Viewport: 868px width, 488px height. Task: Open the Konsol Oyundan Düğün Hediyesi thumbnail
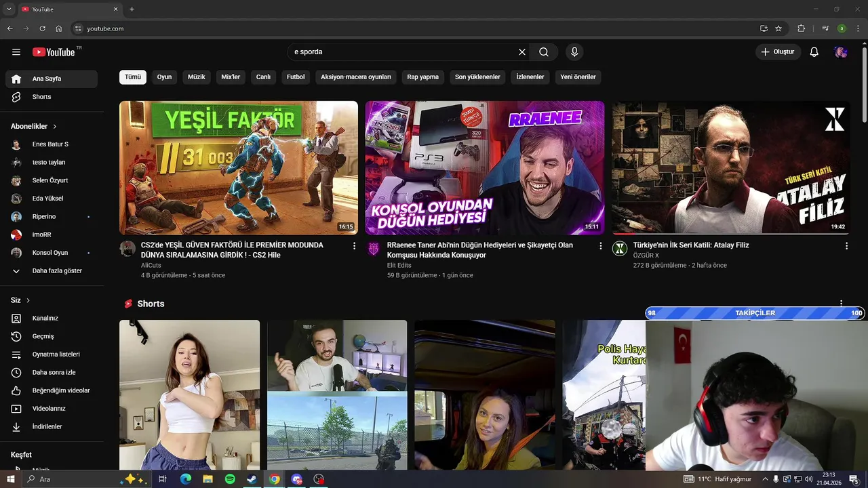tap(485, 168)
